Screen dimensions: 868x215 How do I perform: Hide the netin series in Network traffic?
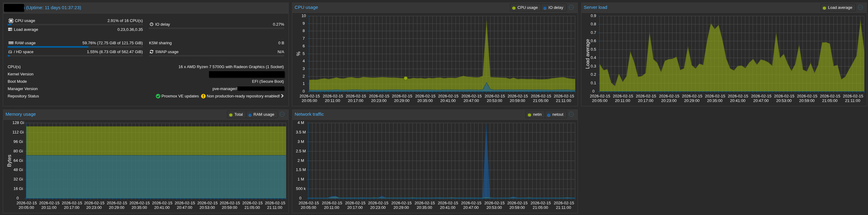(535, 115)
